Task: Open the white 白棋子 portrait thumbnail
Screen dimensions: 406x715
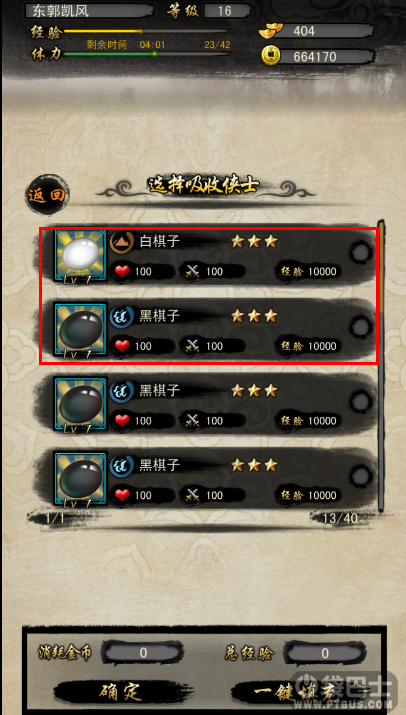Action: point(81,256)
